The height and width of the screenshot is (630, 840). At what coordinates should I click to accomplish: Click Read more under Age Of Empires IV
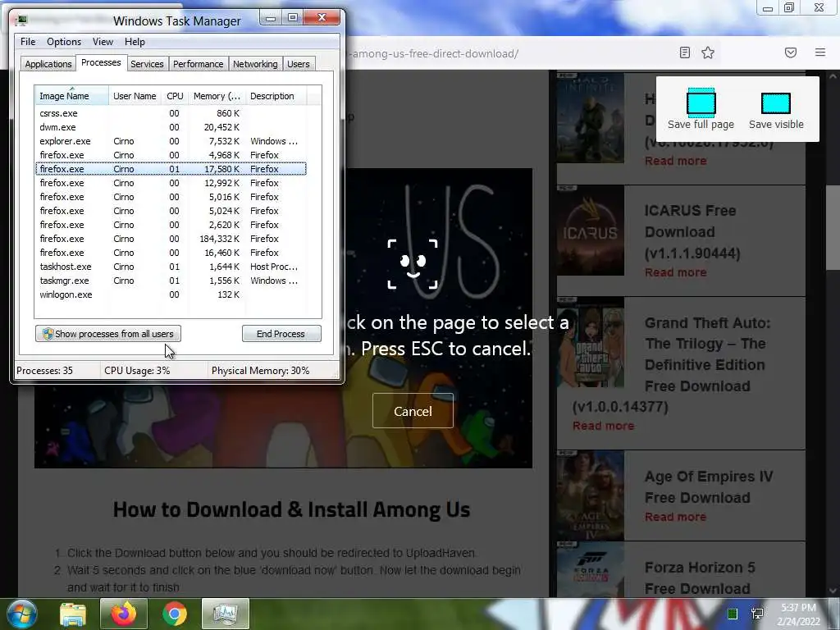(675, 517)
